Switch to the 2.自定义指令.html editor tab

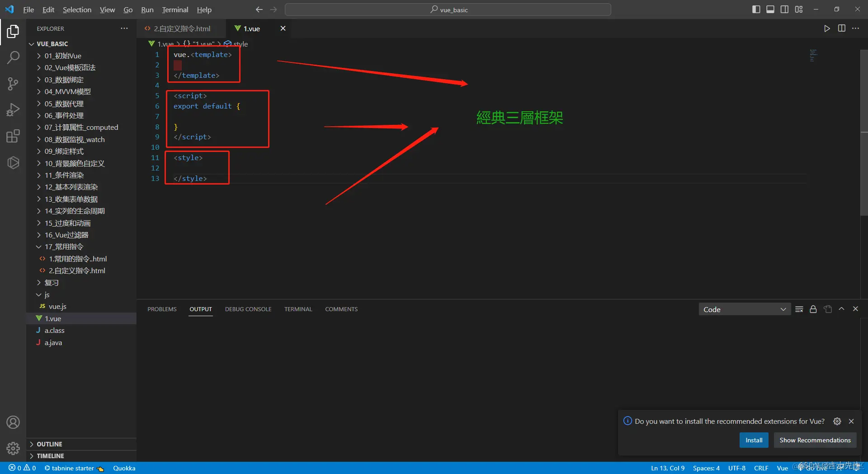pyautogui.click(x=182, y=28)
